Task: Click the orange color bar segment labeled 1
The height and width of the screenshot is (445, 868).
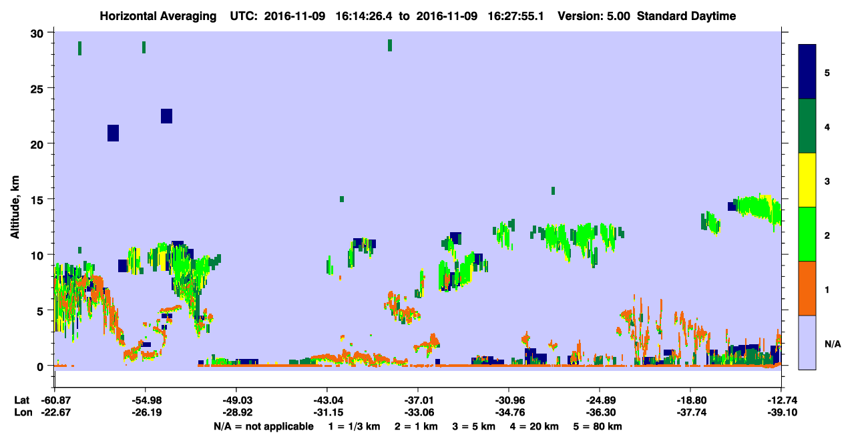Action: 807,288
